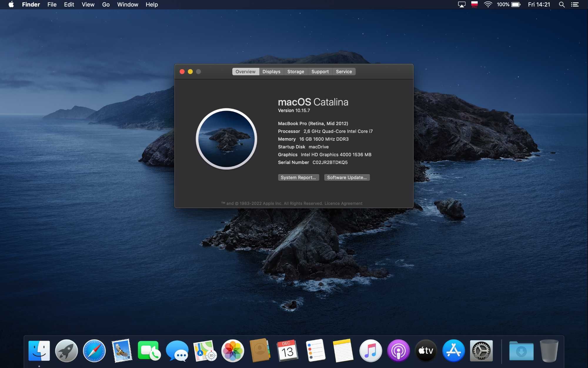The width and height of the screenshot is (588, 368).
Task: Open the Apple menu logo
Action: point(11,4)
